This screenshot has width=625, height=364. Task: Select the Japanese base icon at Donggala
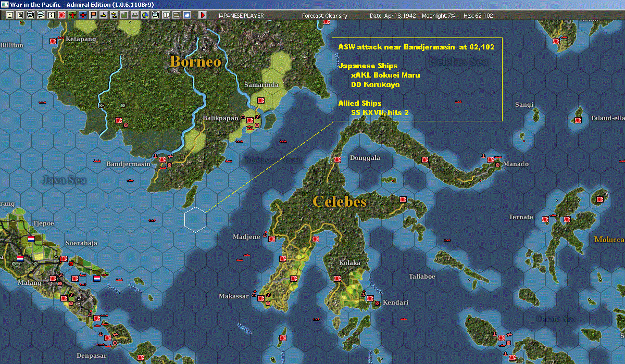[337, 160]
